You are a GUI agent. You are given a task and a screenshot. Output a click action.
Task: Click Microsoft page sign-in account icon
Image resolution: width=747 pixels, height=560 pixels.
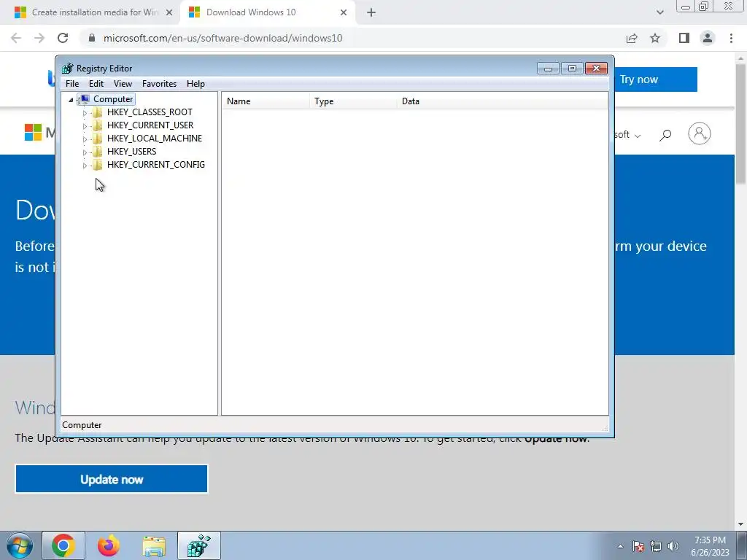700,134
